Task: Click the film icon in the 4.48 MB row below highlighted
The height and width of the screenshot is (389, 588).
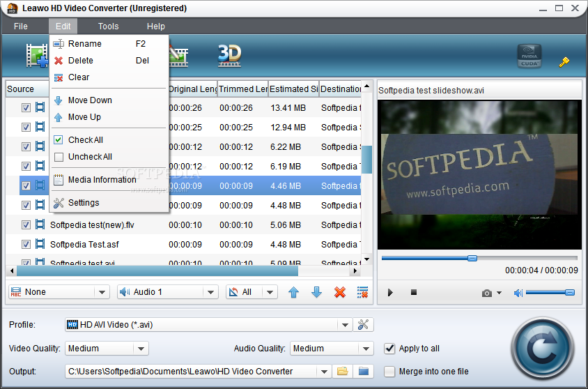Action: coord(40,205)
